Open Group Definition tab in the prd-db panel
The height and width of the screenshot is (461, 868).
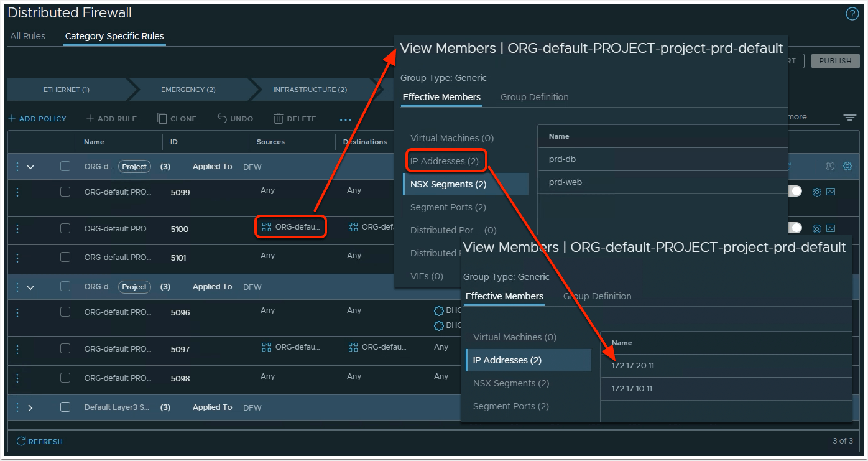[x=535, y=97]
